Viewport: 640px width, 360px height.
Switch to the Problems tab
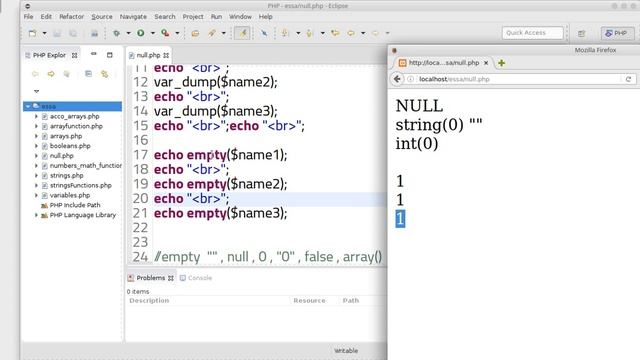(151, 278)
